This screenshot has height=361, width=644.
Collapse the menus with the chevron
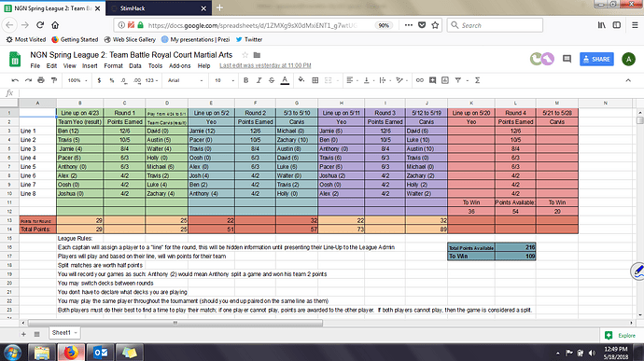pos(628,80)
